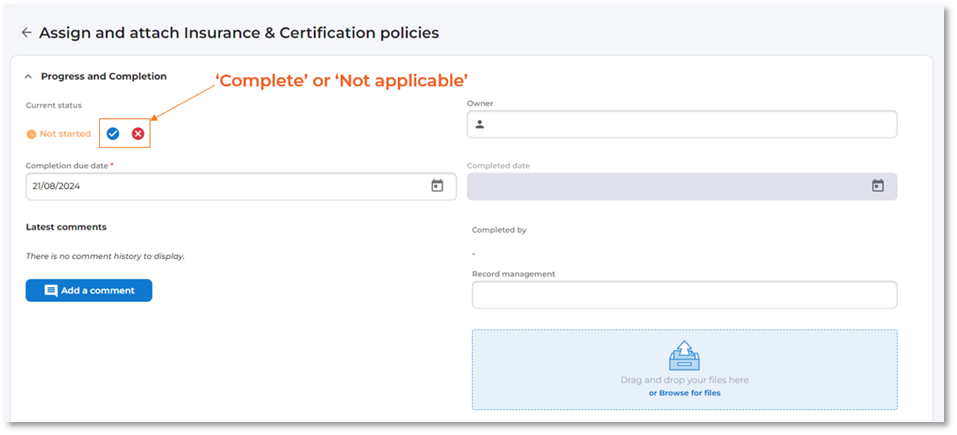Open the Browse for files link
957x435 pixels.
[x=684, y=393]
